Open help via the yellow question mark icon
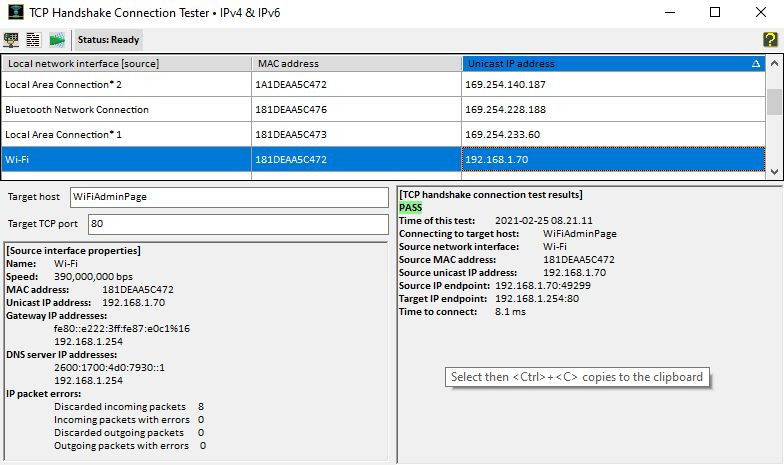Screen dimensions: 784x465 (770, 40)
